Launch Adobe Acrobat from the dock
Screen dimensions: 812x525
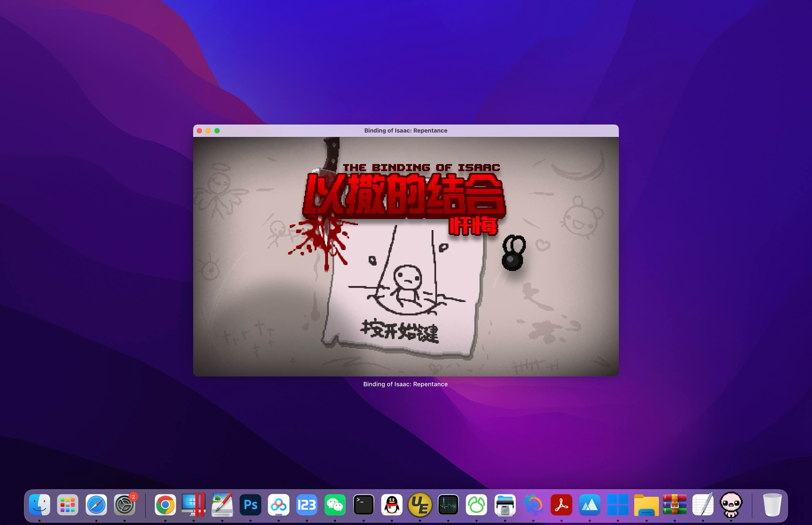click(x=561, y=504)
